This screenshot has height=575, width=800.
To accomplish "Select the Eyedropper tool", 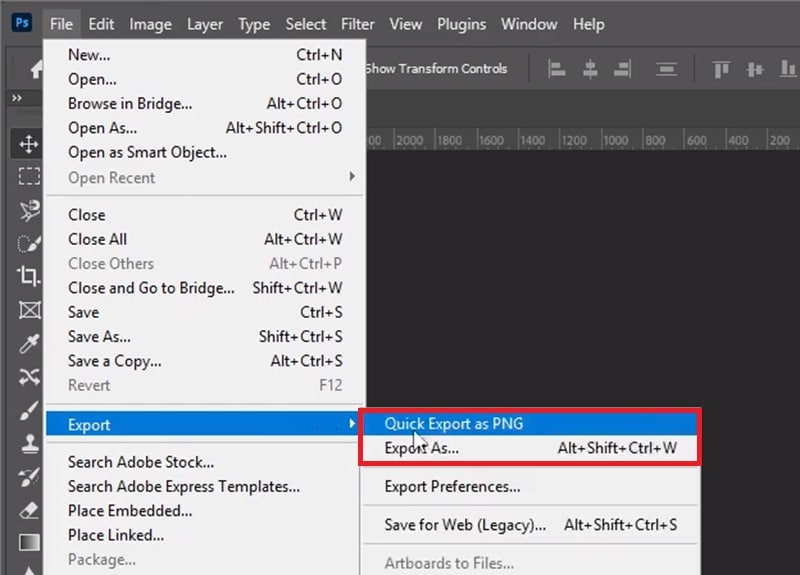I will (29, 343).
